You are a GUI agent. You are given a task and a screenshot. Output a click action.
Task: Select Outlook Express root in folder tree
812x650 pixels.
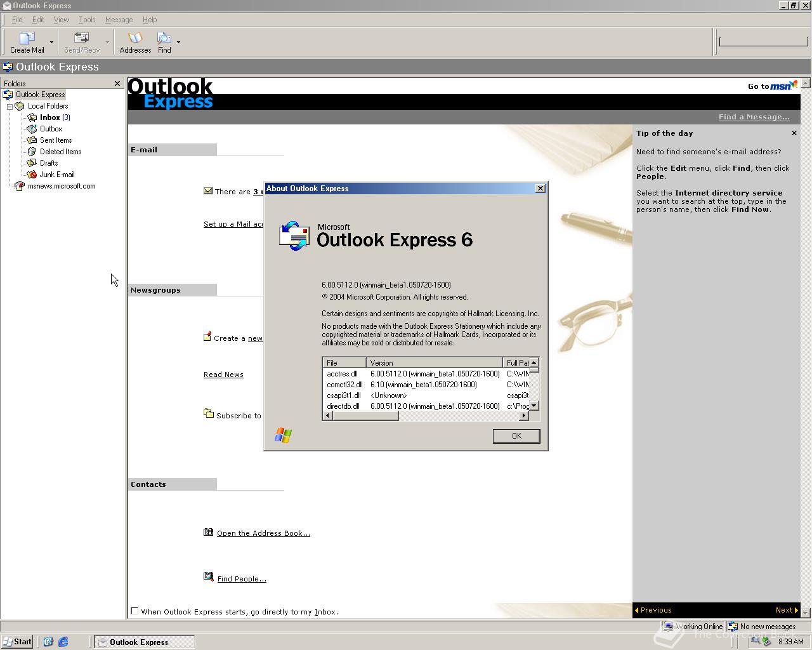click(x=40, y=95)
